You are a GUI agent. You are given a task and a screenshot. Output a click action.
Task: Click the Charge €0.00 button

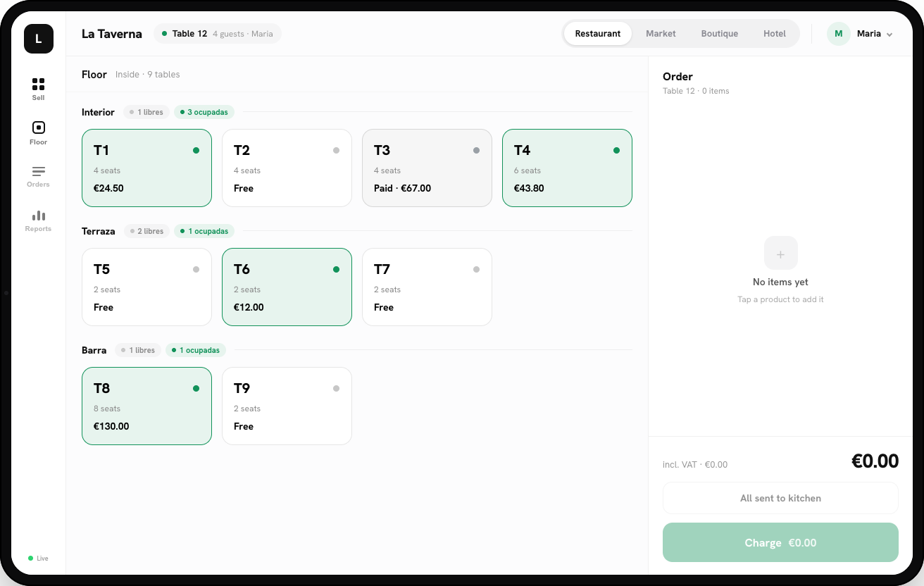click(x=780, y=542)
